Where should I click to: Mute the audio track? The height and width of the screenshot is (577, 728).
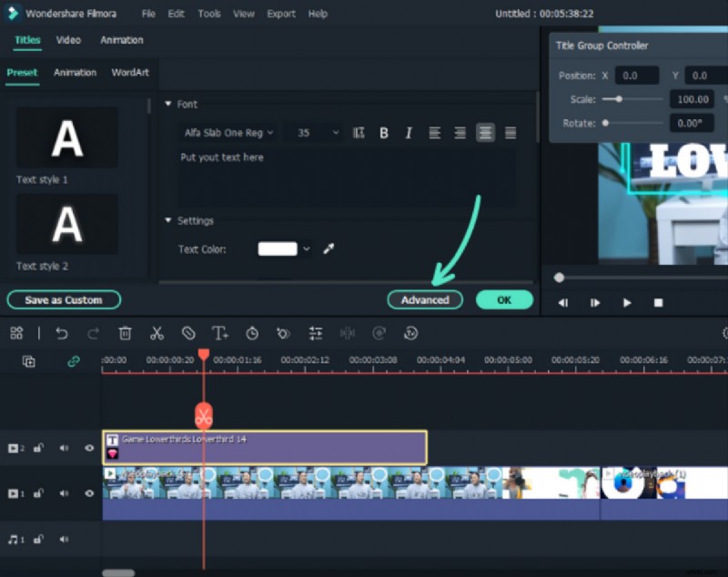click(64, 539)
